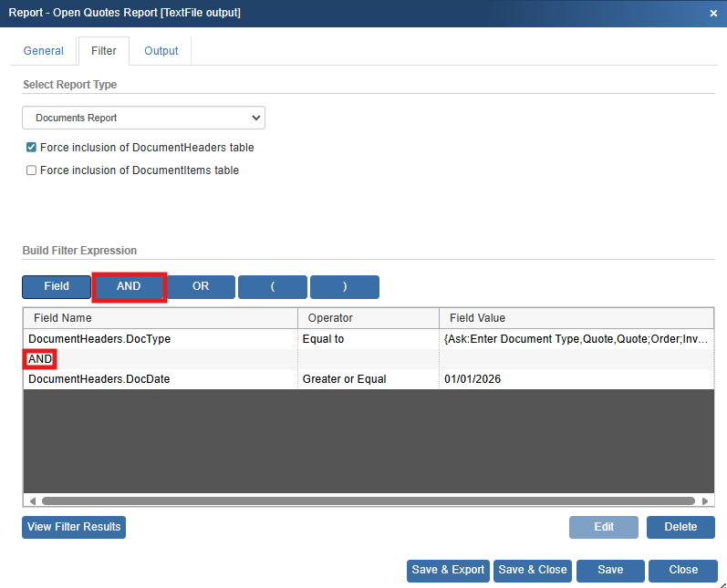Enable Force inclusion of DocumentItems table

pos(31,170)
